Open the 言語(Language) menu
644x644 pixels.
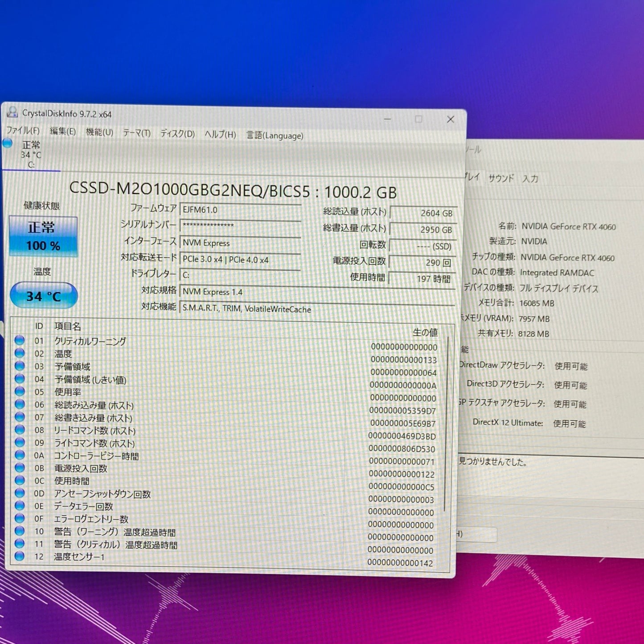275,135
